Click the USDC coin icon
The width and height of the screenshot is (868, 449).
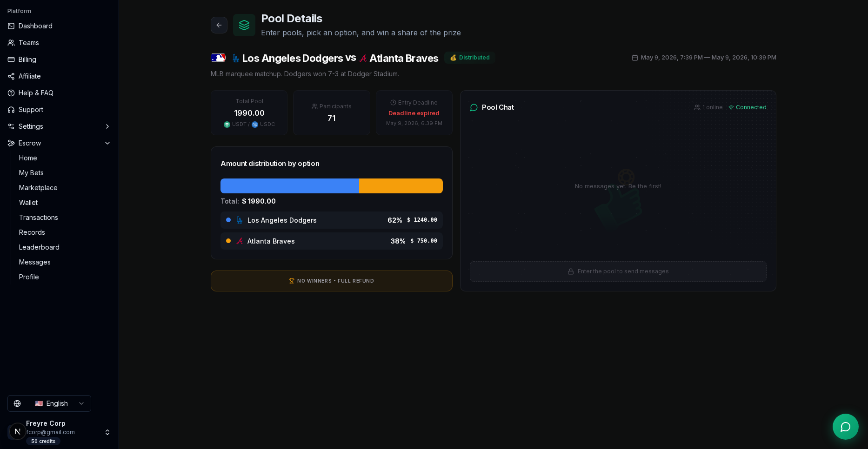tap(255, 125)
